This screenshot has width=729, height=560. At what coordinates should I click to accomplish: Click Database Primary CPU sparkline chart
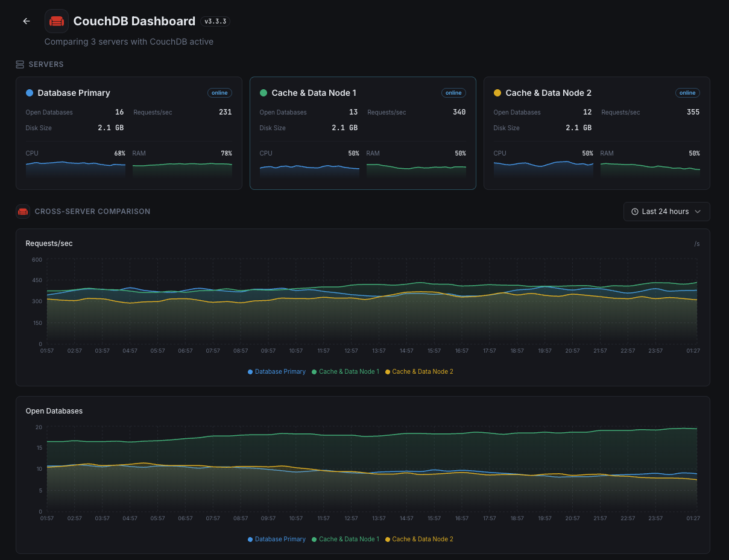[x=75, y=169]
